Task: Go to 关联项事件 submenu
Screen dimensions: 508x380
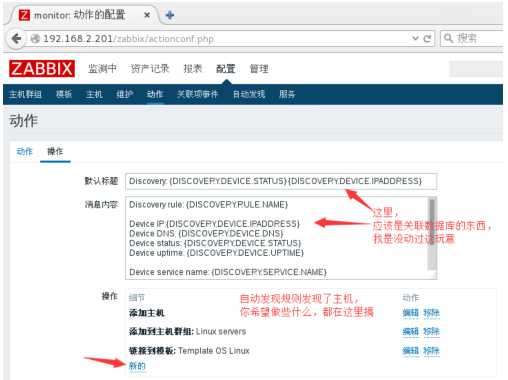Action: click(x=197, y=94)
